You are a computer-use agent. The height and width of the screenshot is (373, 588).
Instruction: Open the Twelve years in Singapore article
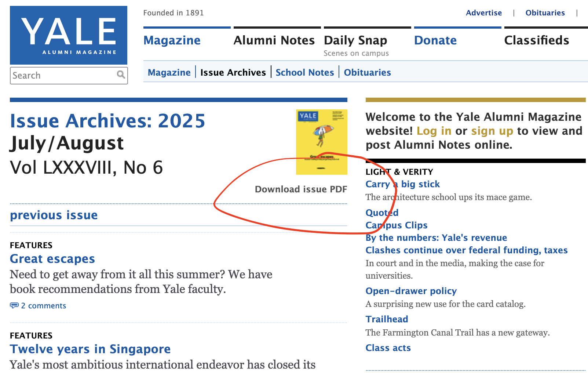(90, 349)
